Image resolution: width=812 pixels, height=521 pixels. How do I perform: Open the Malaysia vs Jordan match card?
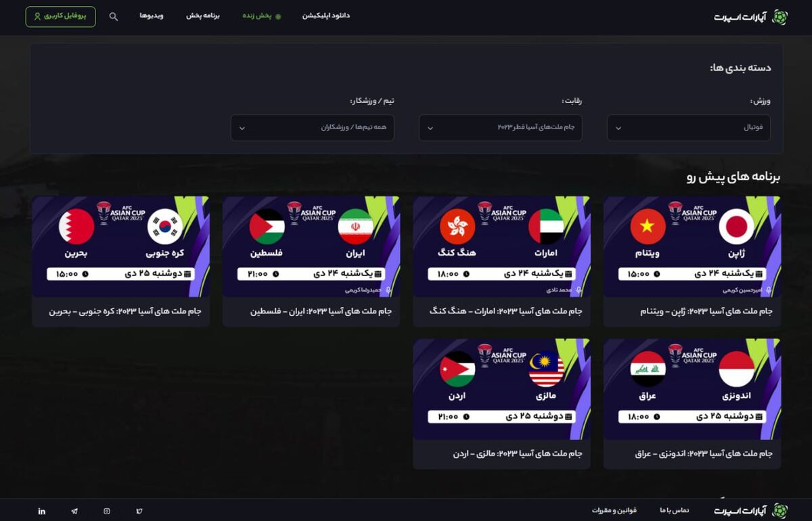pos(501,404)
